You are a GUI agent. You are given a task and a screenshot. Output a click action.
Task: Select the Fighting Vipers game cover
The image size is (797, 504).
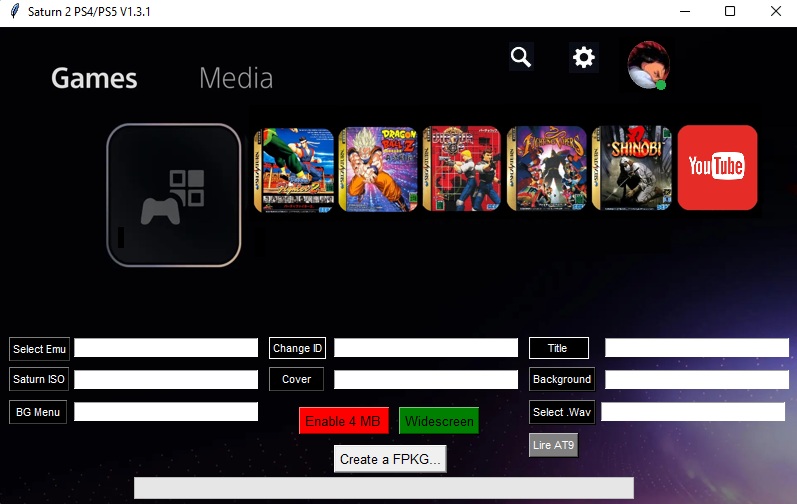(548, 169)
